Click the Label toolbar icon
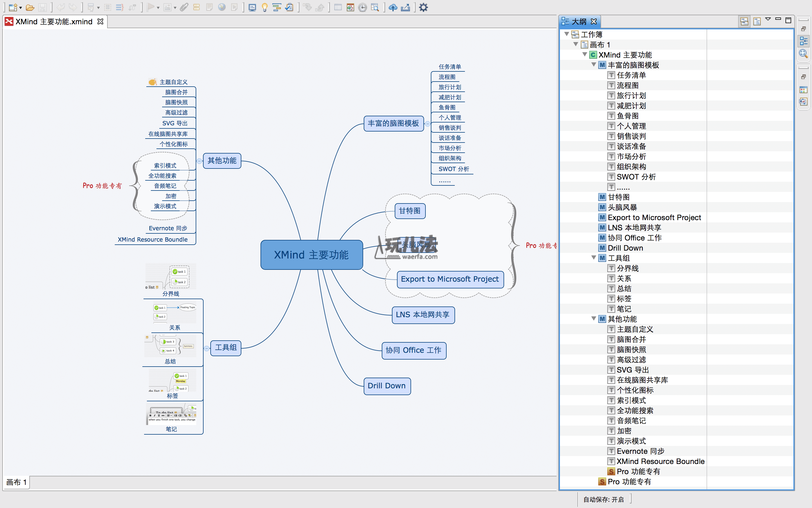 click(x=197, y=7)
